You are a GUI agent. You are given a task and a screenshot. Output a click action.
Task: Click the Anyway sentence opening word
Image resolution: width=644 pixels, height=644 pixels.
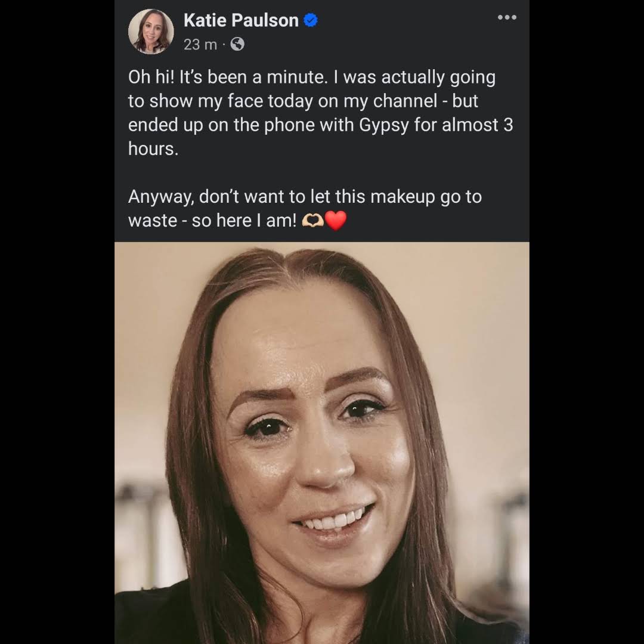pos(160,197)
